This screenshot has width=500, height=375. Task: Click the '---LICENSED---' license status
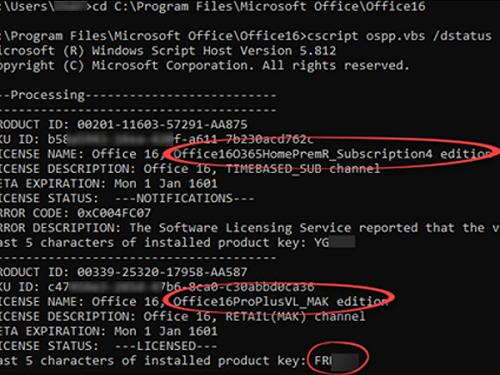click(166, 346)
